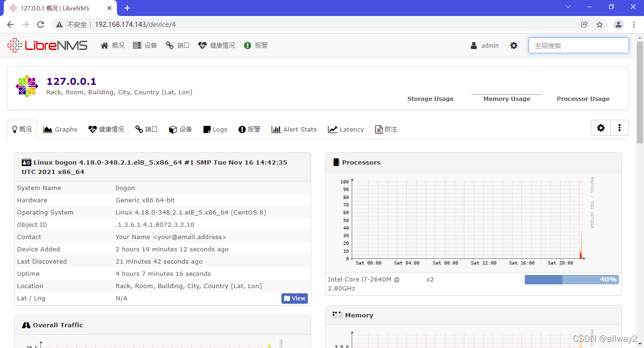Click the LibreNMS logo

47,45
